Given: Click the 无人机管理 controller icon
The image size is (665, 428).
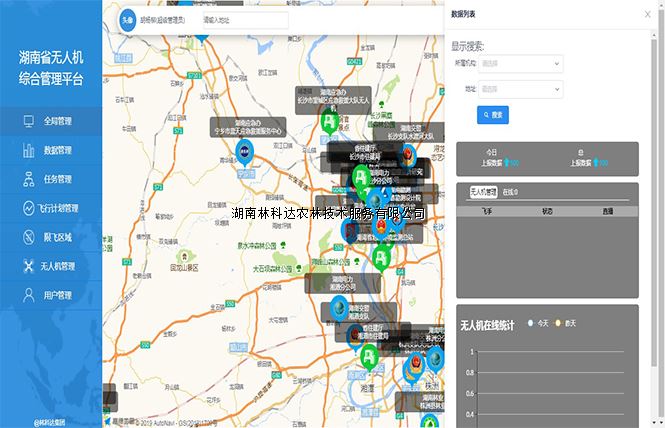Looking at the screenshot, I should 28,266.
